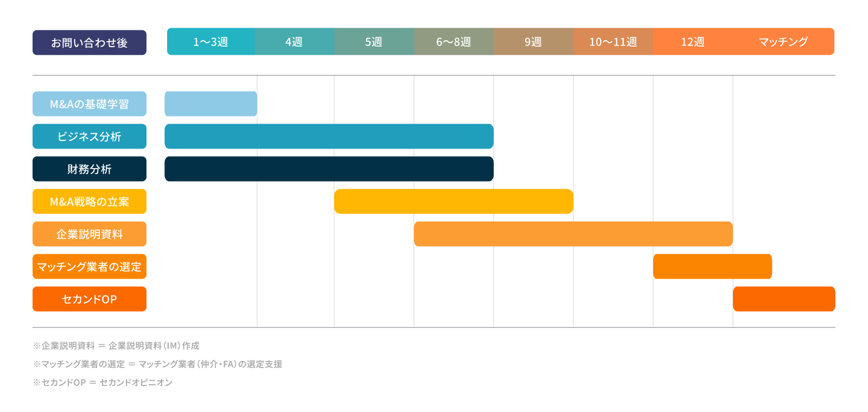Click the light blue M&Aの基礎学習 schedule bar

[211, 104]
